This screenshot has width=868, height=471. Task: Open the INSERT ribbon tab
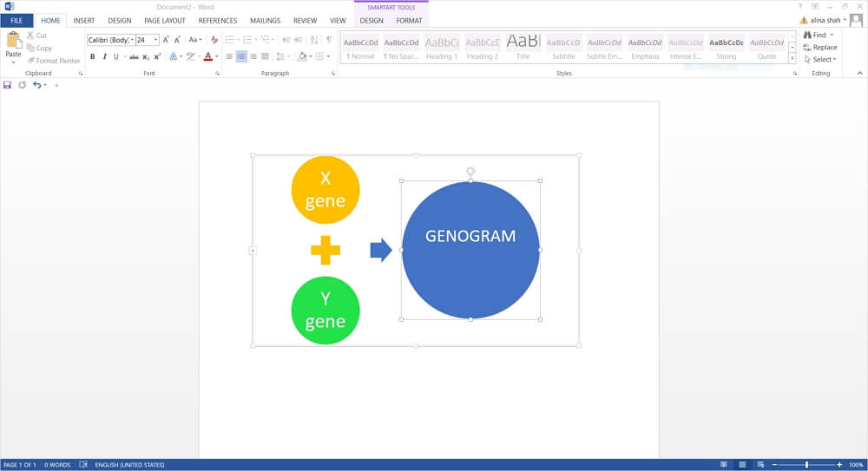[84, 21]
